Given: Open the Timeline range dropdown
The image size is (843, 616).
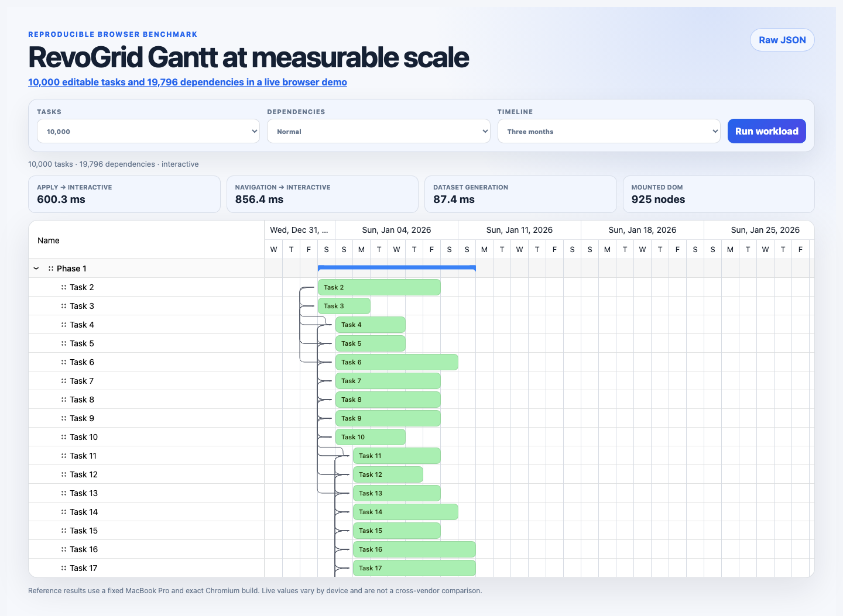Looking at the screenshot, I should coord(609,131).
